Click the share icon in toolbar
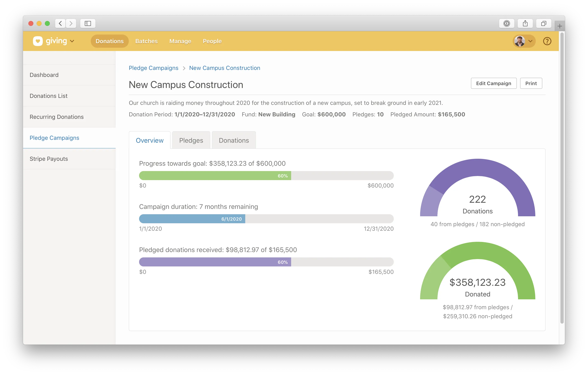The width and height of the screenshot is (588, 375). [x=525, y=23]
